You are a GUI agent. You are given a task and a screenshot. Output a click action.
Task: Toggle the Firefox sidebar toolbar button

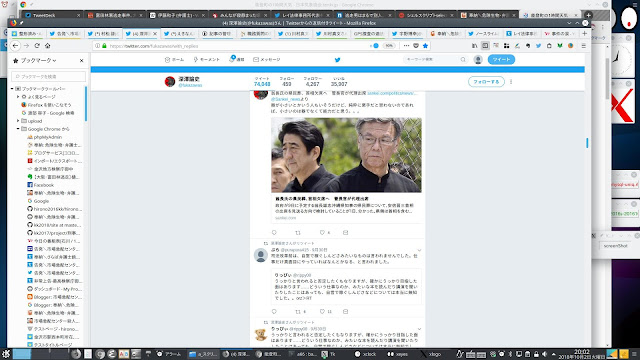tap(485, 46)
